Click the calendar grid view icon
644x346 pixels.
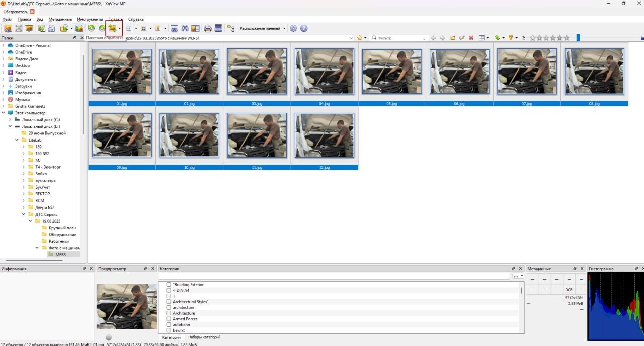click(x=481, y=38)
